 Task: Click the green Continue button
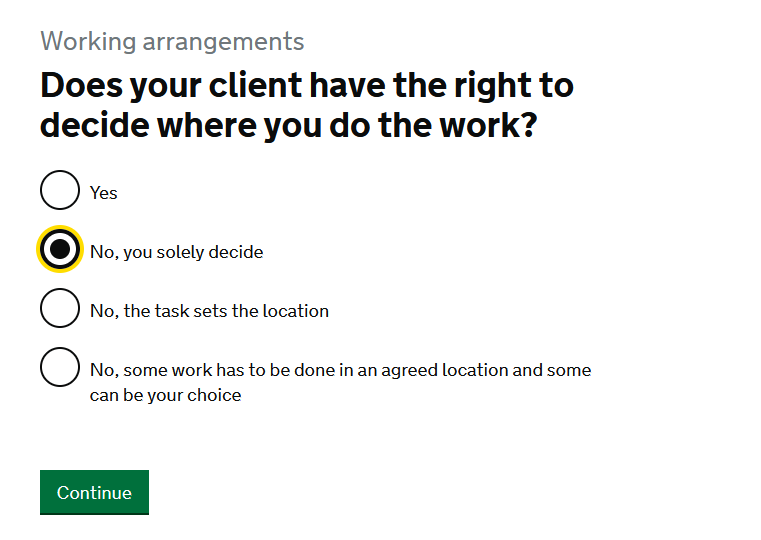click(x=94, y=492)
